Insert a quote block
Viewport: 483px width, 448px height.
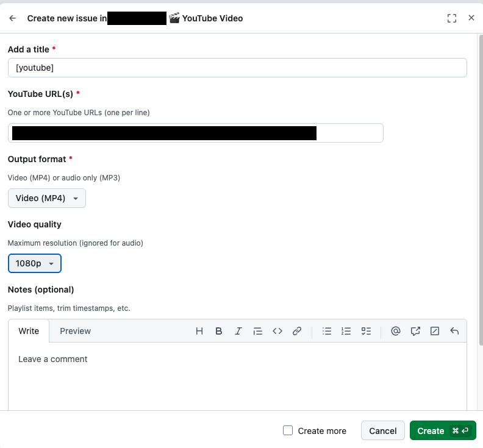click(257, 331)
